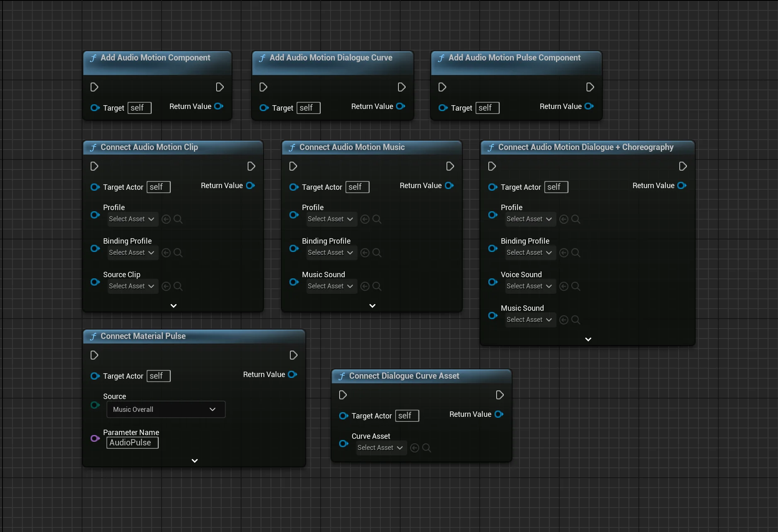Screen dimensions: 778x532
Task: Select Add Audio Motion Dialogue Curve node title
Action: point(331,58)
